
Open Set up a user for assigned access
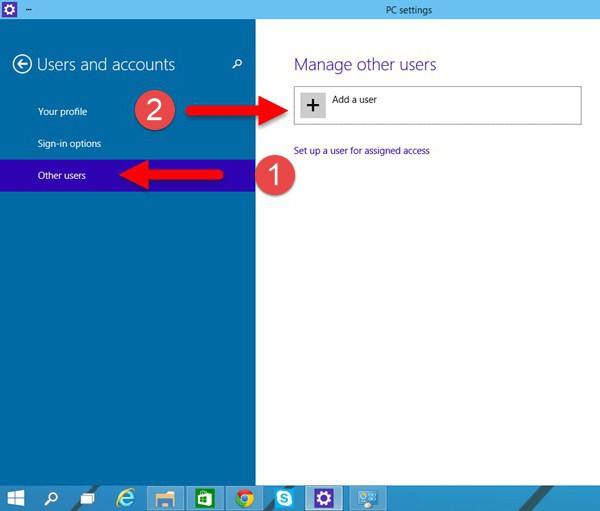click(x=362, y=151)
